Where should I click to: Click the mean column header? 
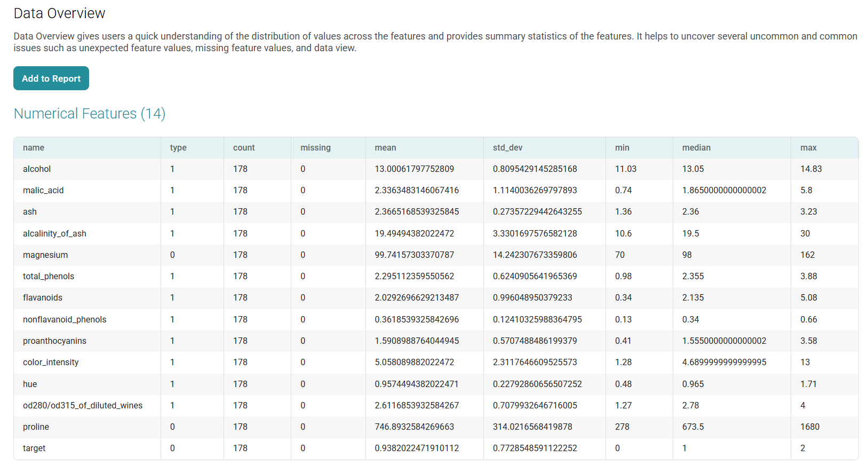click(385, 148)
